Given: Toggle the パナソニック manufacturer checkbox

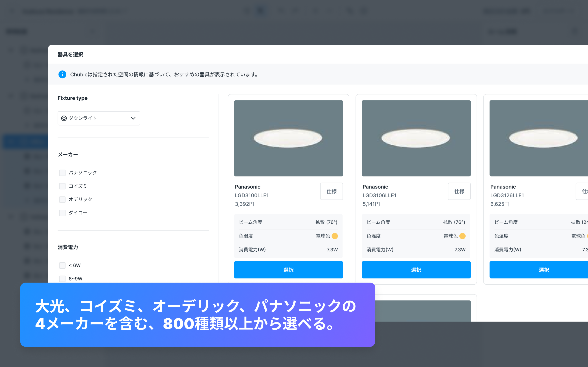Looking at the screenshot, I should click(62, 172).
